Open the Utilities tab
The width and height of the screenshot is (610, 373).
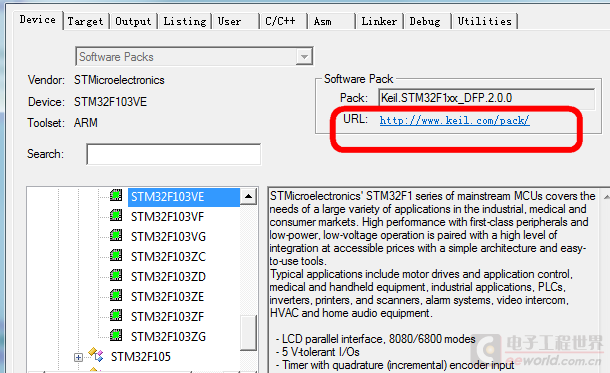[485, 21]
